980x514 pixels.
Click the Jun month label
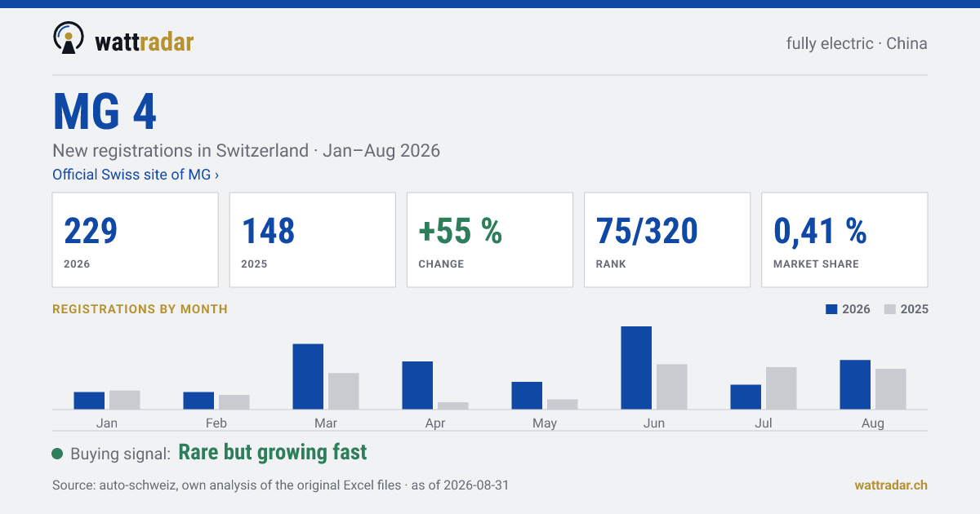[654, 423]
